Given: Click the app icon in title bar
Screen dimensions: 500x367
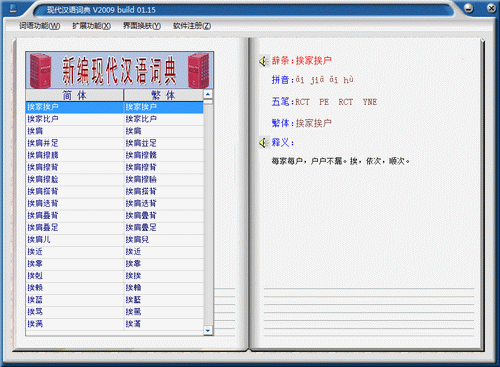Looking at the screenshot, I should click(x=14, y=8).
